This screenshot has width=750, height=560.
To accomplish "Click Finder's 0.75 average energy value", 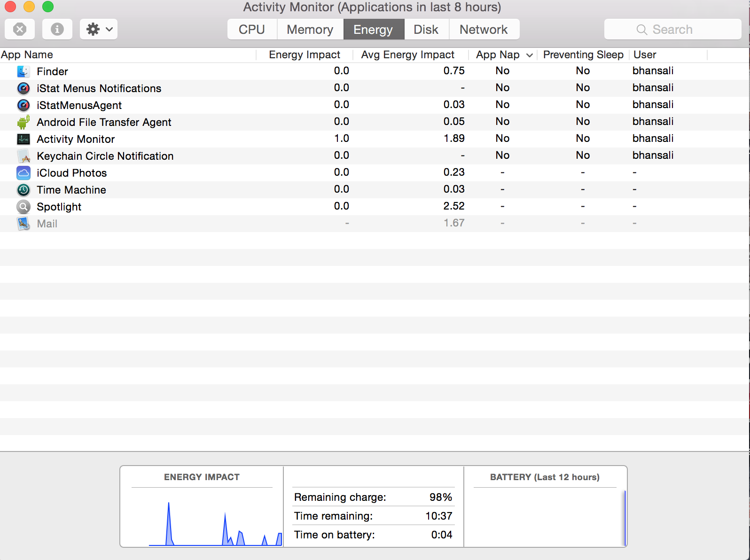I will click(x=454, y=70).
